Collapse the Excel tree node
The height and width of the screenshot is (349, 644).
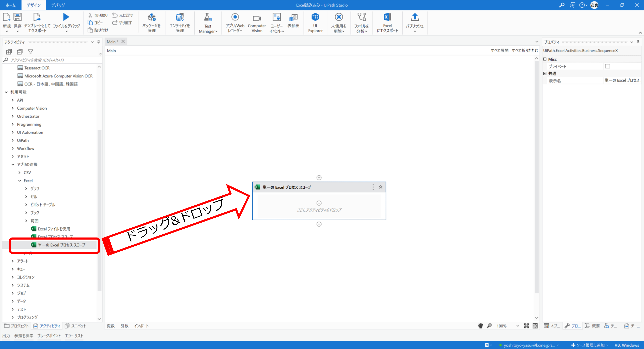click(19, 181)
